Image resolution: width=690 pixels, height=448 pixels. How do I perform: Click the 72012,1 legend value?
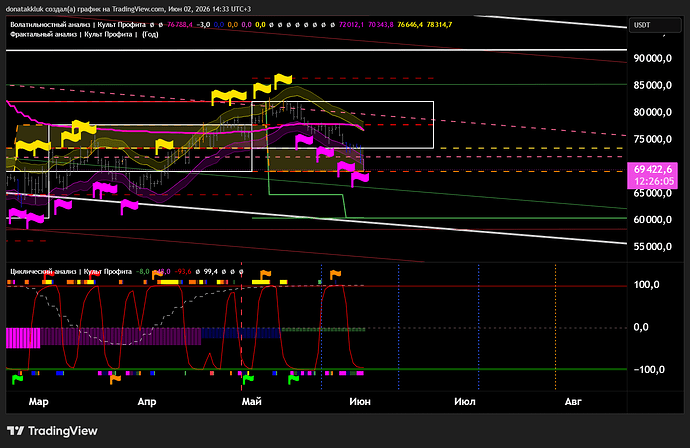(351, 25)
